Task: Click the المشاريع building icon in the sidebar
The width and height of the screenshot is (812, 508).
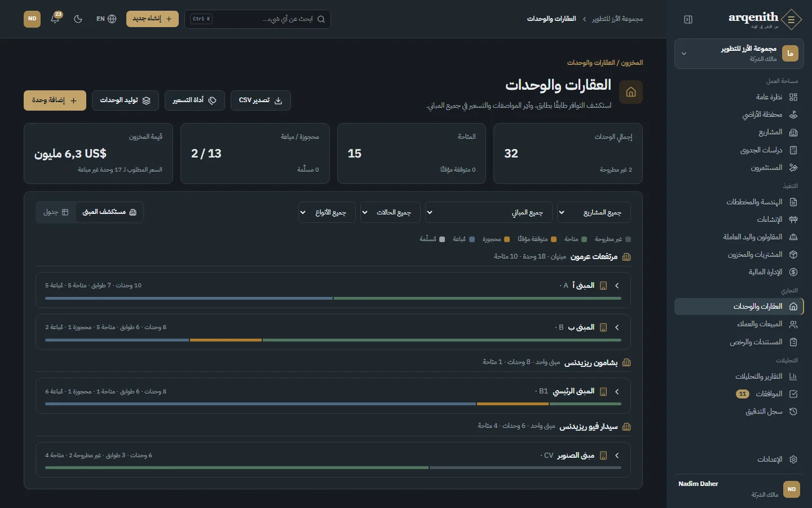Action: [x=793, y=132]
